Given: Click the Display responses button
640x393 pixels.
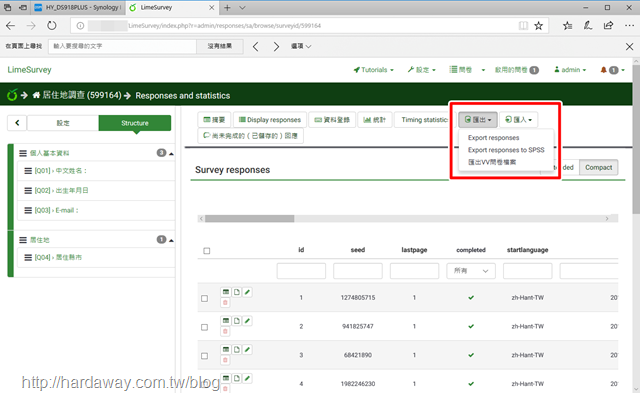Looking at the screenshot, I should (270, 120).
